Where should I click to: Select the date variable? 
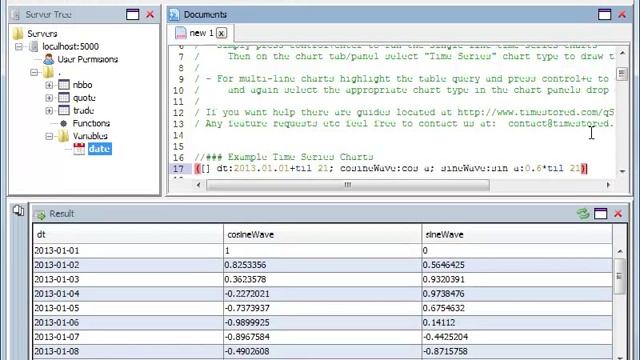coord(100,149)
